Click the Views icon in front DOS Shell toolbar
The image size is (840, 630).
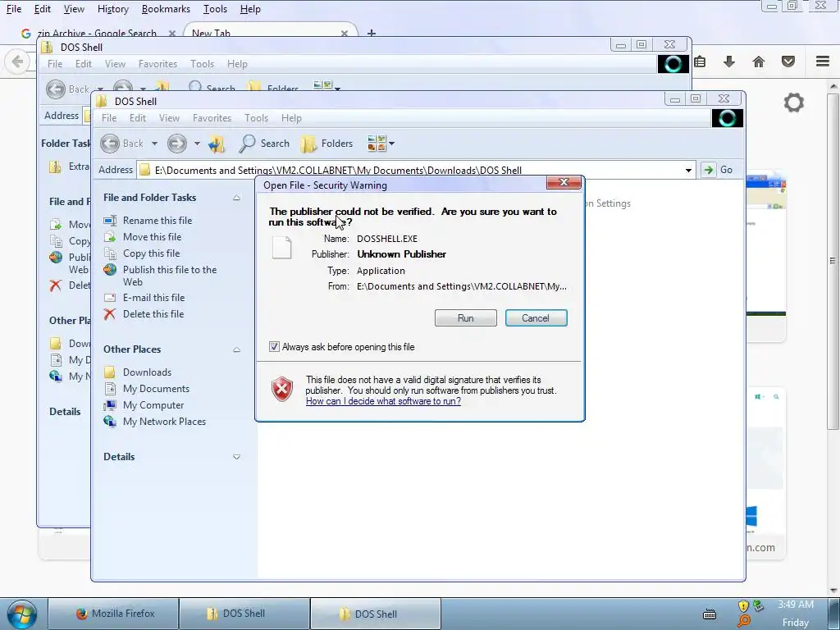[377, 143]
